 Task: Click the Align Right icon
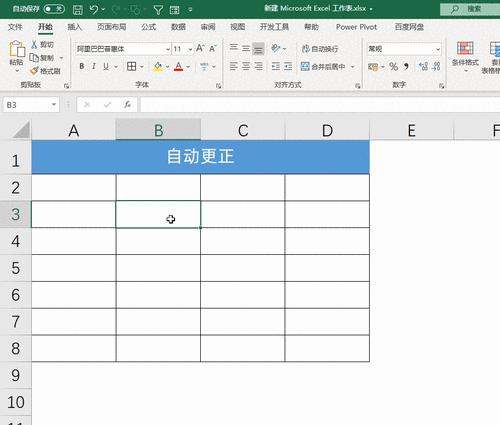point(258,66)
